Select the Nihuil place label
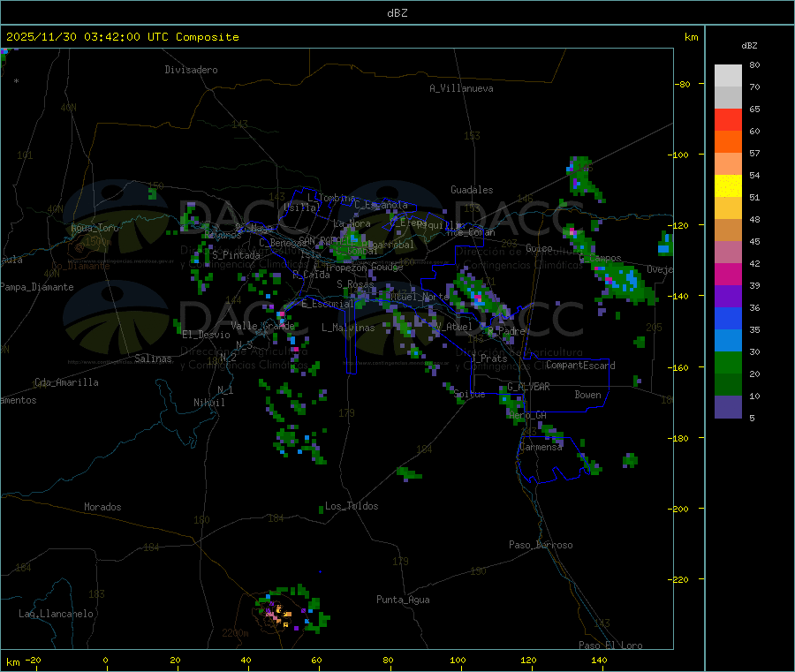The image size is (795, 672). [x=208, y=403]
